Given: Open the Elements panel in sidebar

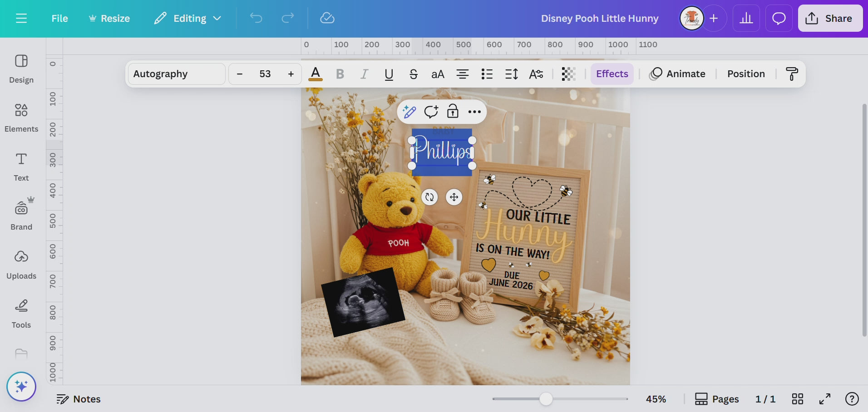Looking at the screenshot, I should click(x=21, y=117).
